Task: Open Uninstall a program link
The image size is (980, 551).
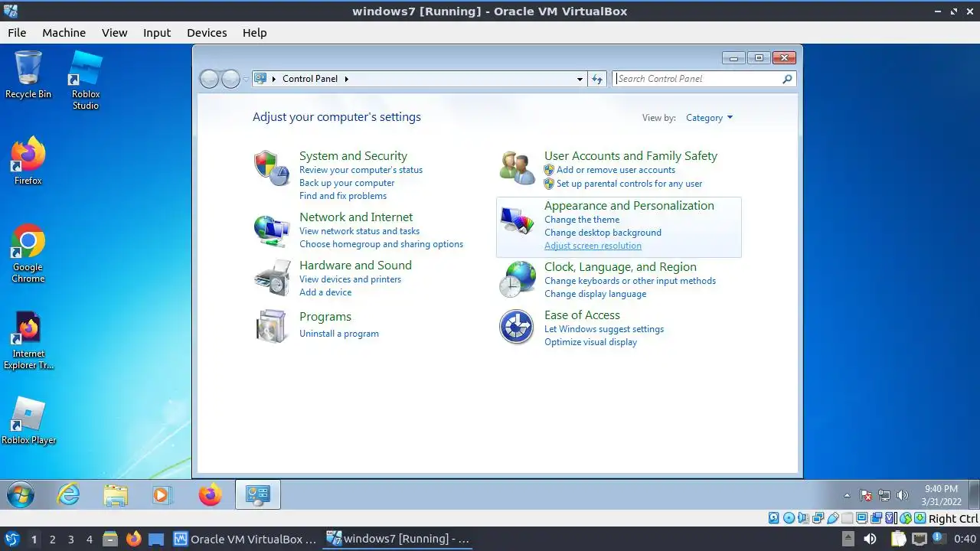Action: (x=339, y=334)
